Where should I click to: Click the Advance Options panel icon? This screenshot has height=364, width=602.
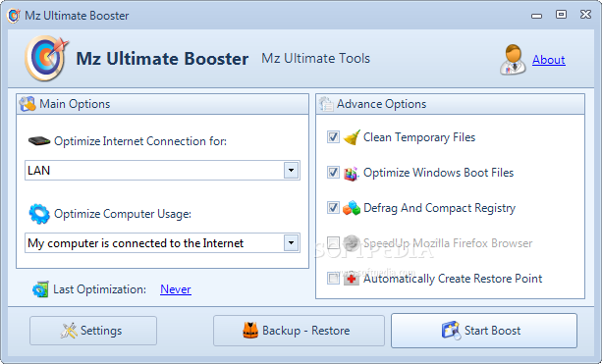tap(326, 104)
